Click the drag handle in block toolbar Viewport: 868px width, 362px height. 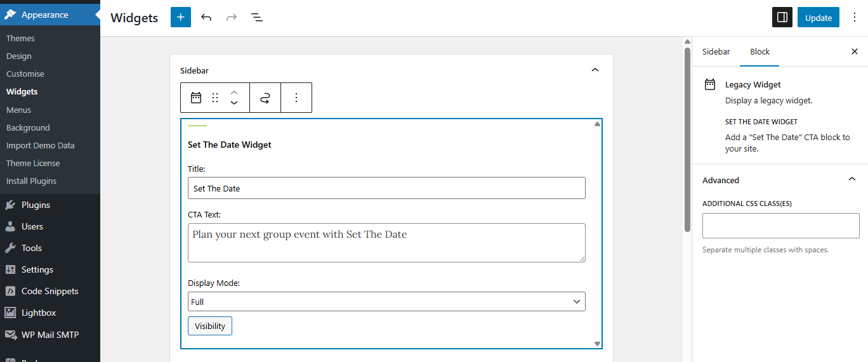[x=215, y=98]
